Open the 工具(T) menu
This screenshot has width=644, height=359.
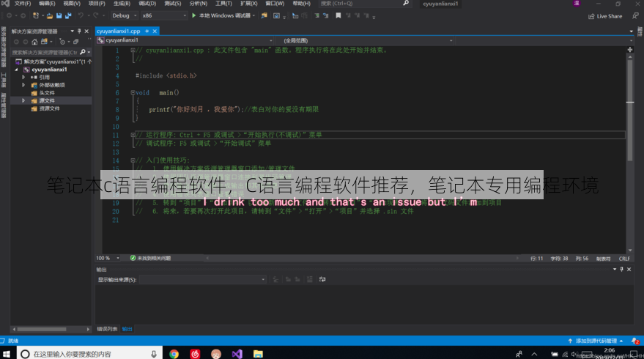click(223, 3)
